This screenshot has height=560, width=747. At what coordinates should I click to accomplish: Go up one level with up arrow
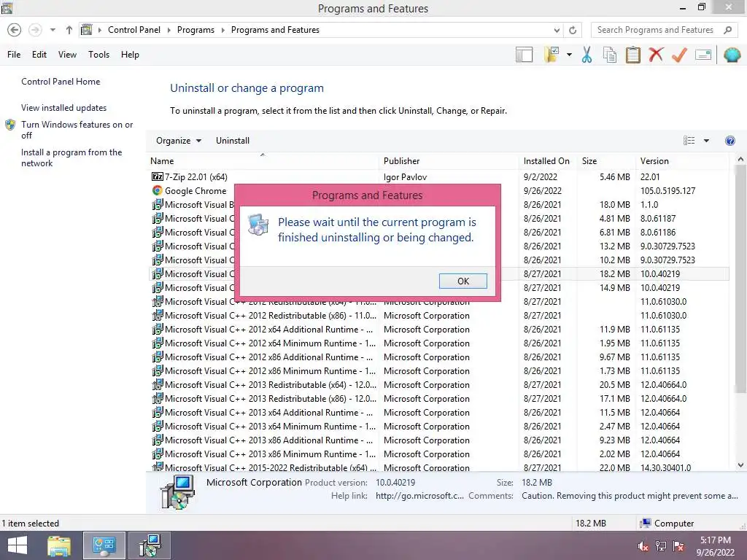[x=69, y=30]
